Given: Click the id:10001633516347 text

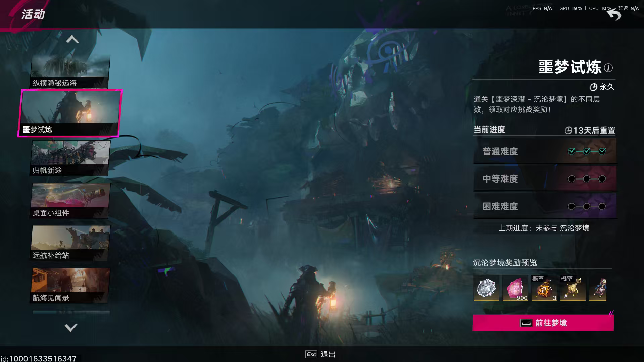Looking at the screenshot, I should 39,358.
